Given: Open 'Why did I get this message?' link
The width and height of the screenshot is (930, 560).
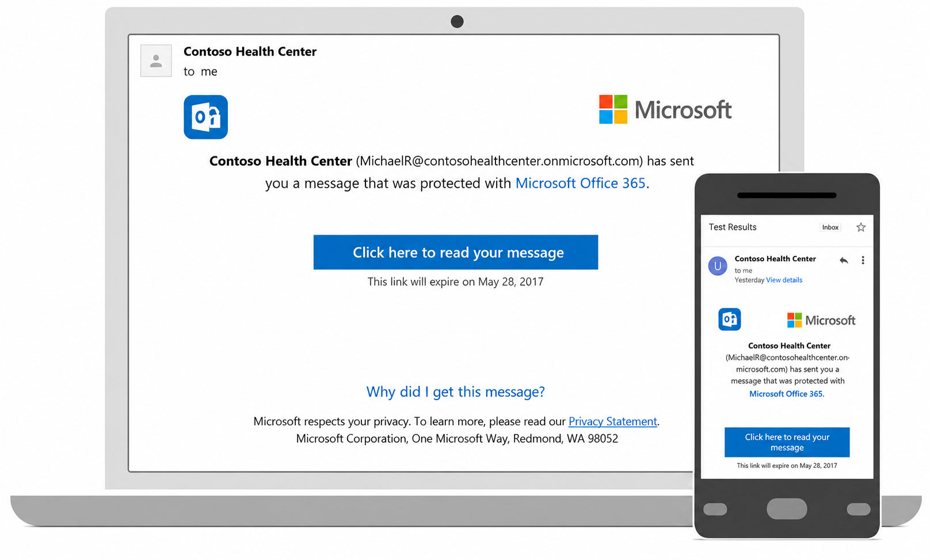Looking at the screenshot, I should click(x=455, y=392).
